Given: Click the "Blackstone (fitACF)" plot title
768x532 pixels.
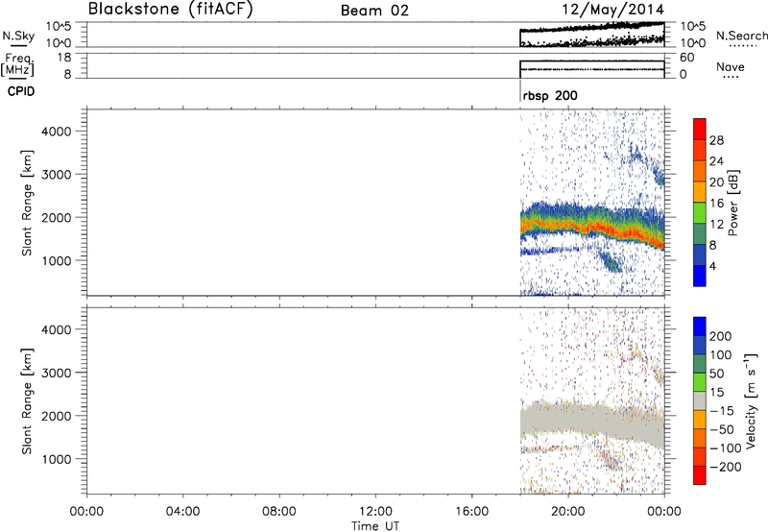Looking at the screenshot, I should coord(171,10).
